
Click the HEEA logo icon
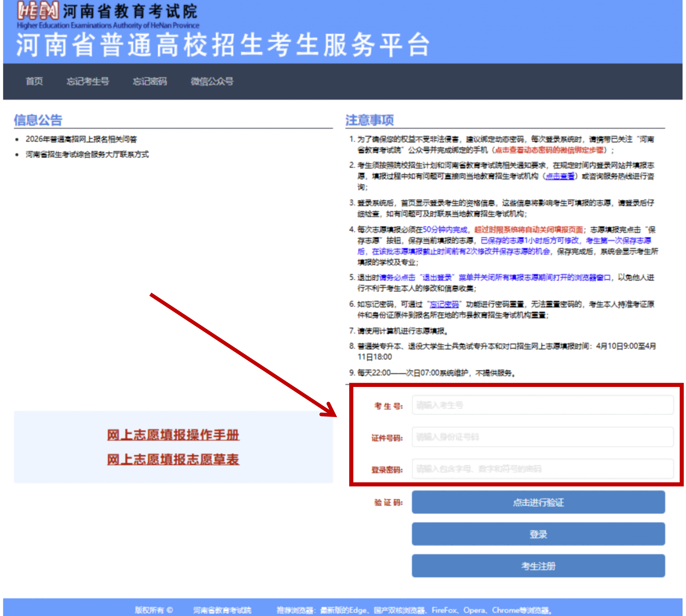pyautogui.click(x=38, y=10)
